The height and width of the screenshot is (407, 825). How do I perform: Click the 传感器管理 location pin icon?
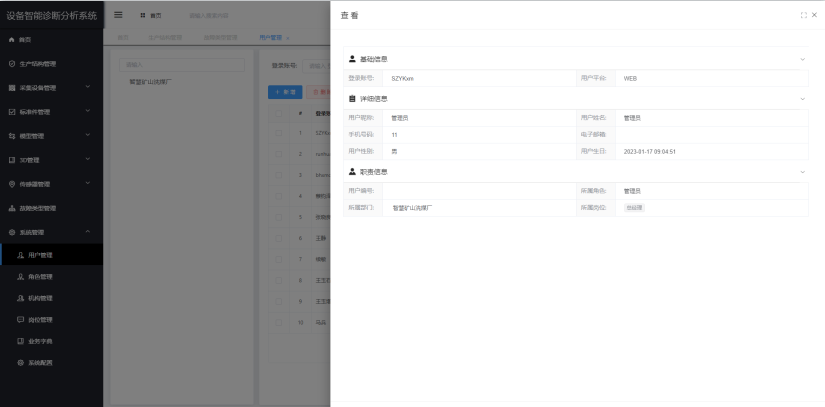click(x=12, y=184)
